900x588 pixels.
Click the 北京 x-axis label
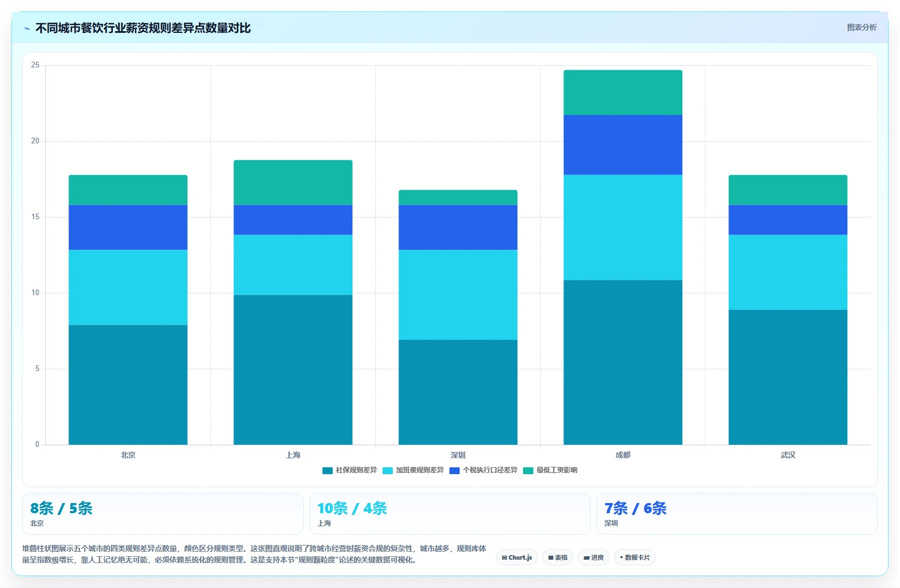click(x=128, y=455)
